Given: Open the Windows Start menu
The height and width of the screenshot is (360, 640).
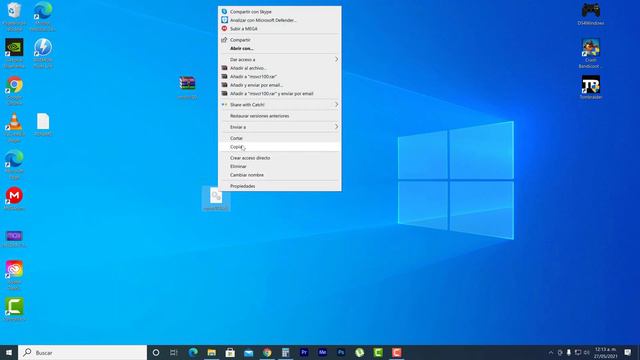Looking at the screenshot, I should [9, 353].
